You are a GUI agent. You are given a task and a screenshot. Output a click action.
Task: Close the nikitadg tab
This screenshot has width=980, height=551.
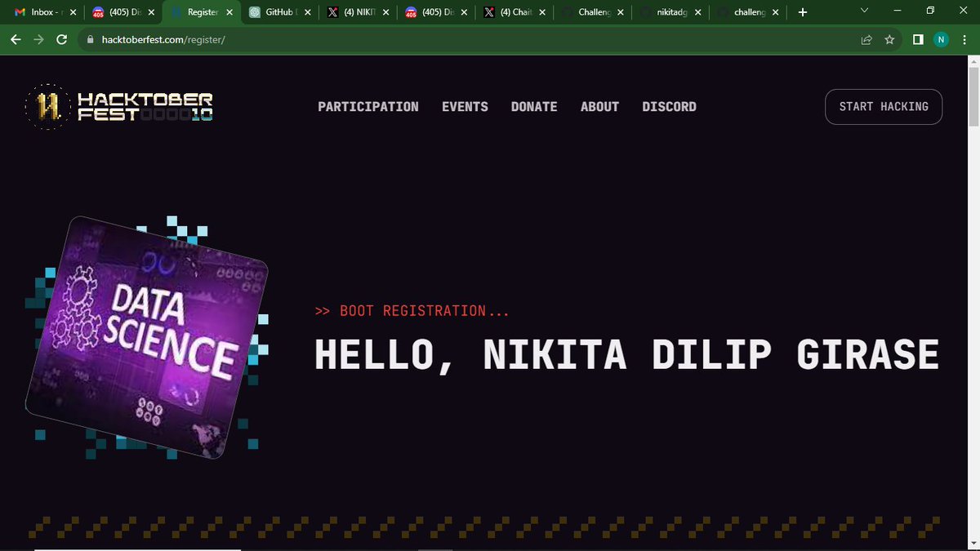pyautogui.click(x=698, y=12)
